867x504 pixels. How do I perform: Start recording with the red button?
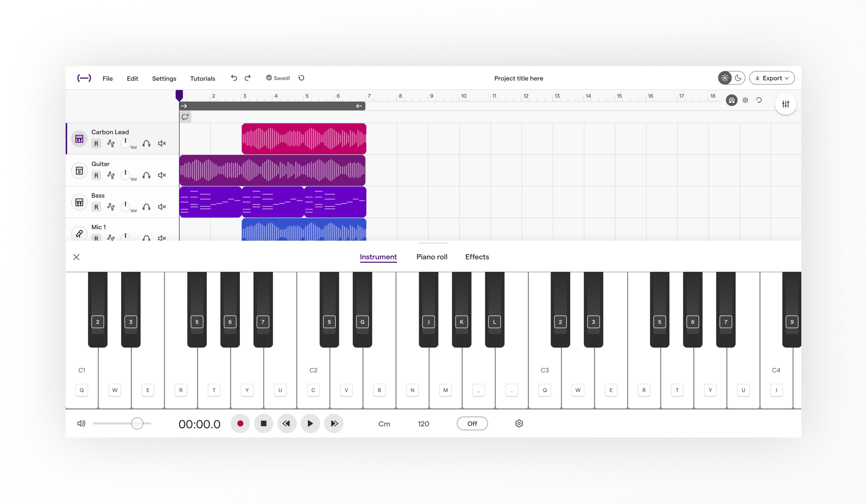pyautogui.click(x=240, y=424)
